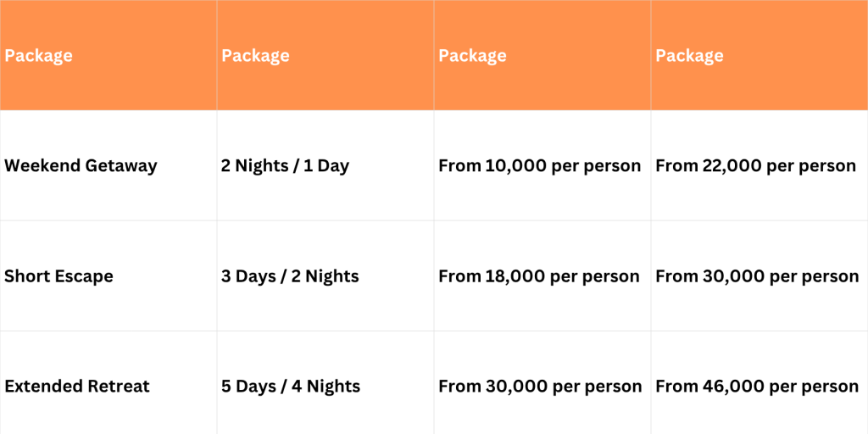The height and width of the screenshot is (434, 868).
Task: Select Package header above 2 Nights / 1 Day
Action: (255, 56)
